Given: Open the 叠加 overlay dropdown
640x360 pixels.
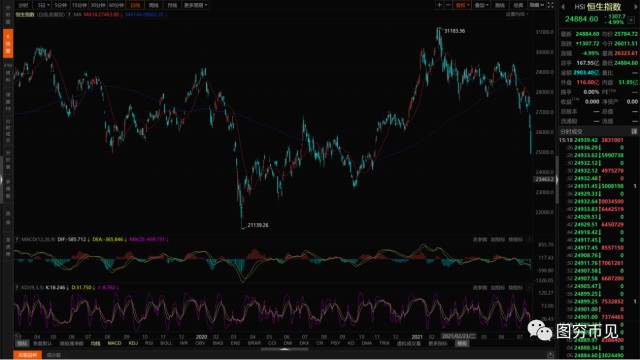Looking at the screenshot, I should point(481,5).
